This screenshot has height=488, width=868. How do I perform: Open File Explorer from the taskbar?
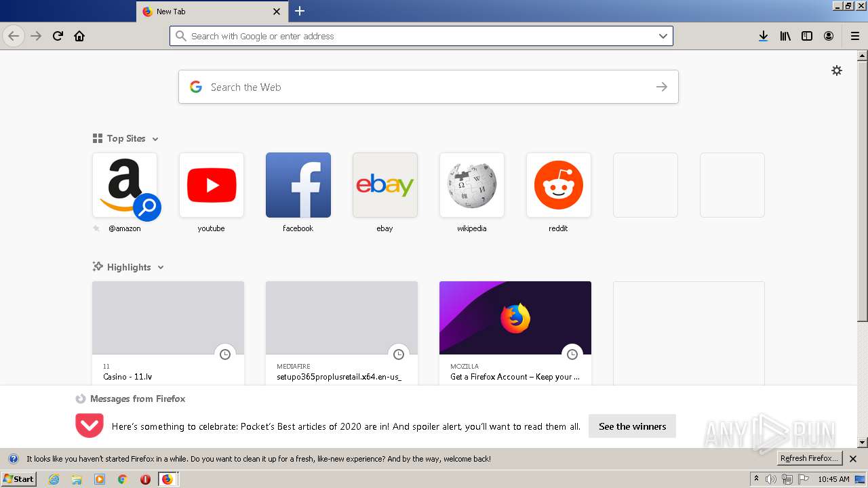(x=77, y=479)
